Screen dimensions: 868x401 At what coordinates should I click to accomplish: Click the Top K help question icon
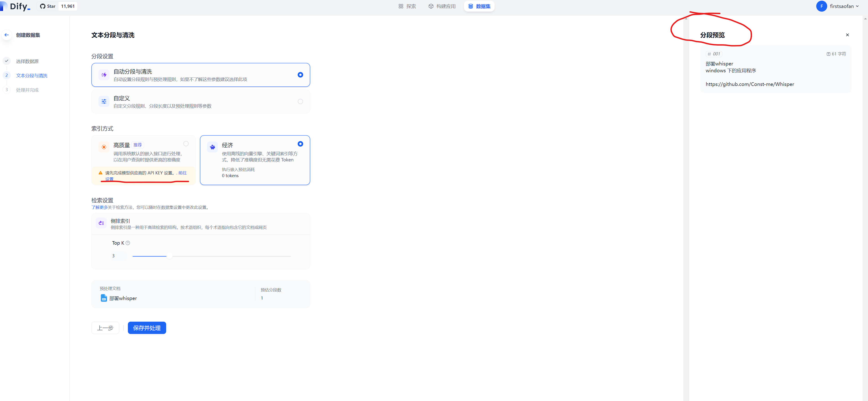(x=128, y=243)
